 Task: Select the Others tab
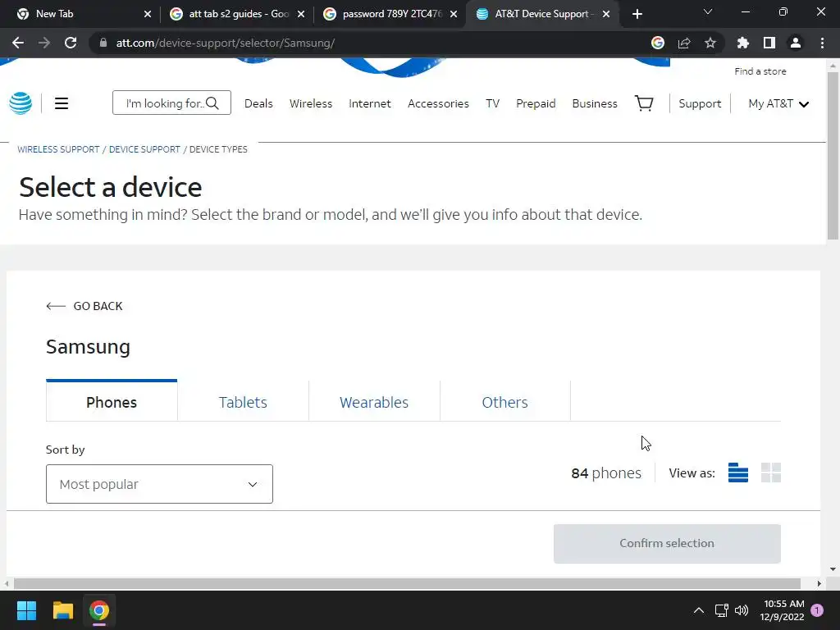pyautogui.click(x=504, y=402)
